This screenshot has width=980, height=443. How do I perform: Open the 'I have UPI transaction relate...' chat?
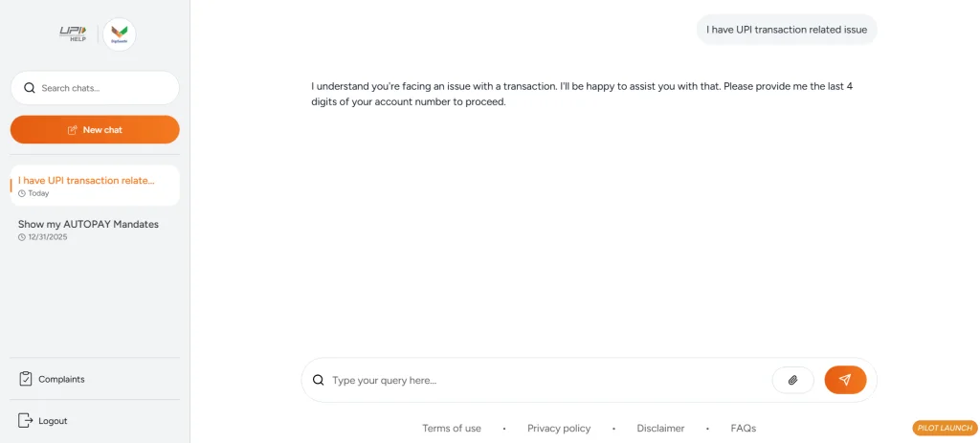pyautogui.click(x=95, y=186)
